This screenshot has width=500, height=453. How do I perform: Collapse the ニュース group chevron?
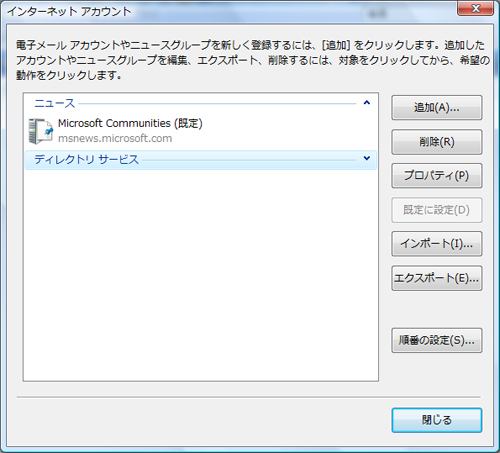coord(367,103)
